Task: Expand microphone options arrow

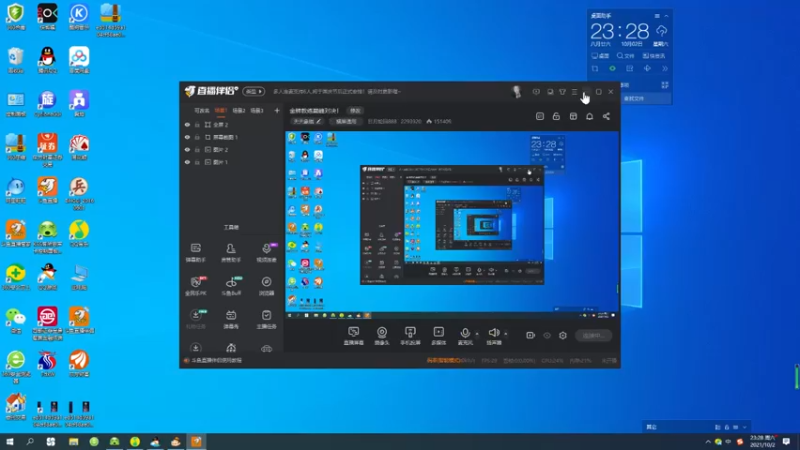Action: pos(477,334)
